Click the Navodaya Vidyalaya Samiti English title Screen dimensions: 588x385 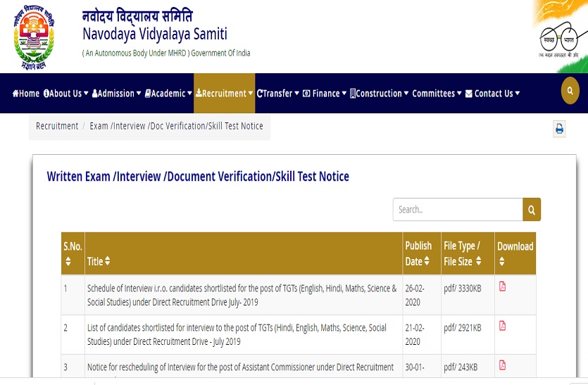pyautogui.click(x=155, y=34)
